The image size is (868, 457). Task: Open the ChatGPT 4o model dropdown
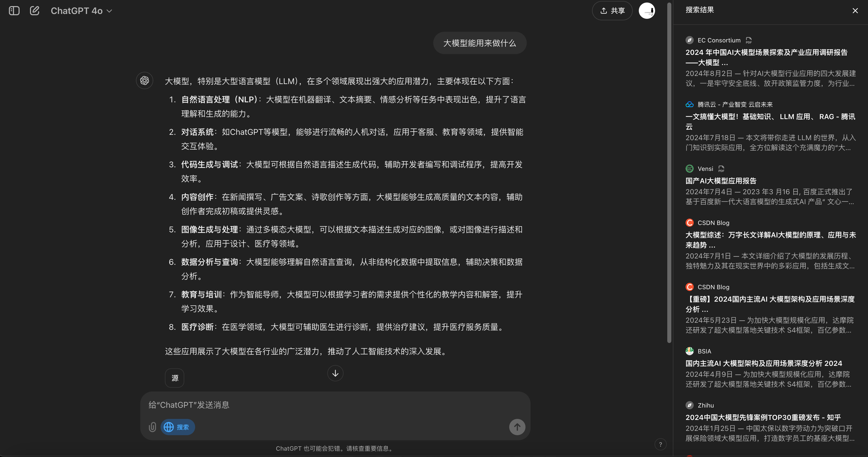click(81, 11)
